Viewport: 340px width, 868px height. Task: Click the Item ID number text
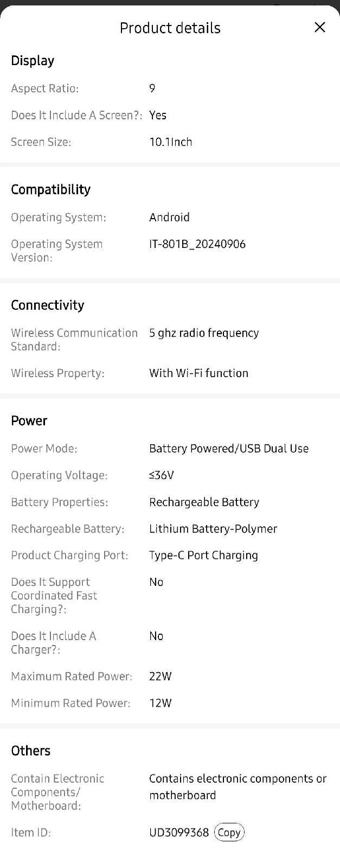178,832
